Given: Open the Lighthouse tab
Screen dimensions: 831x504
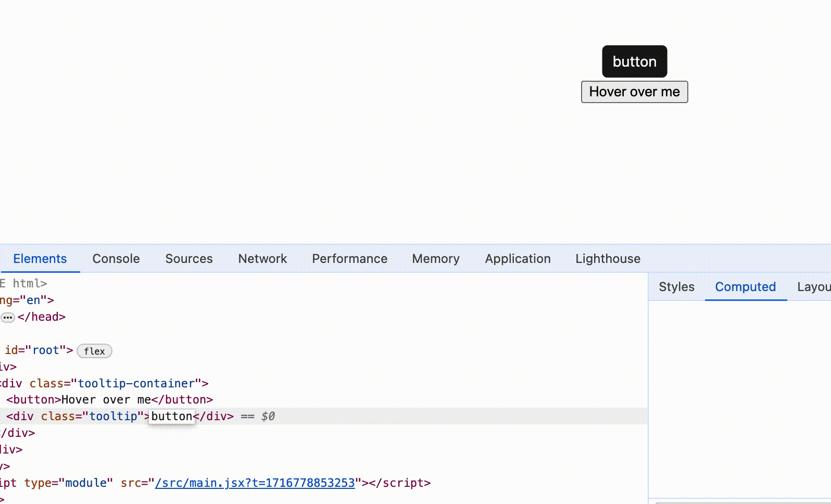Looking at the screenshot, I should tap(608, 259).
